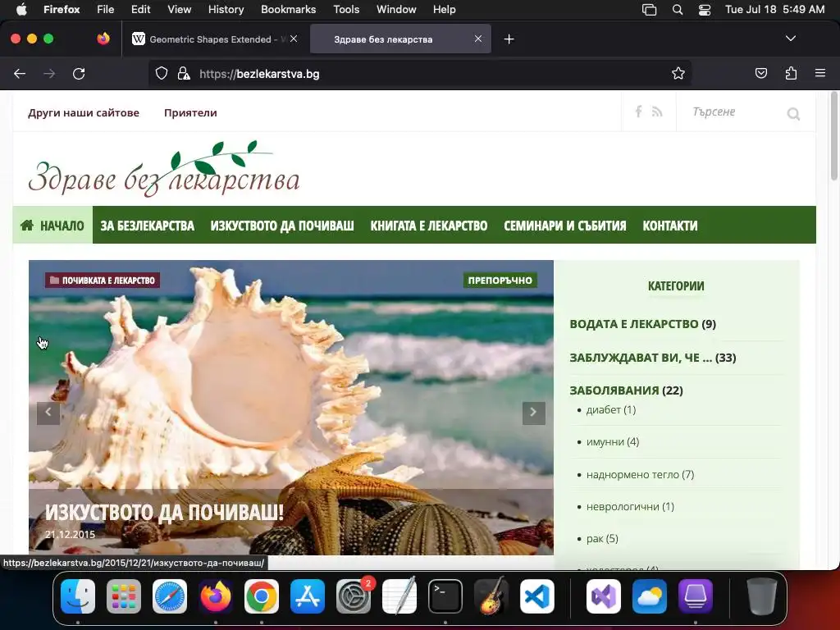This screenshot has height=630, width=840.
Task: Launch Google Chrome from the Dock
Action: coord(262,596)
